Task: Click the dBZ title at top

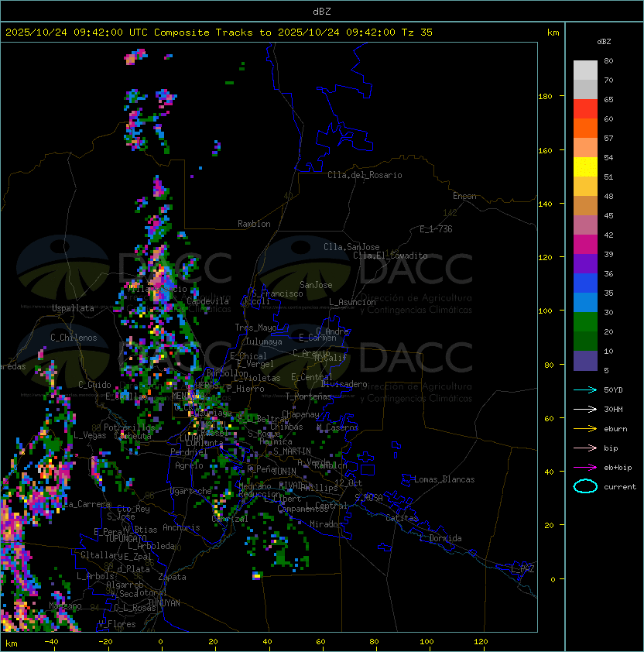Action: (322, 12)
